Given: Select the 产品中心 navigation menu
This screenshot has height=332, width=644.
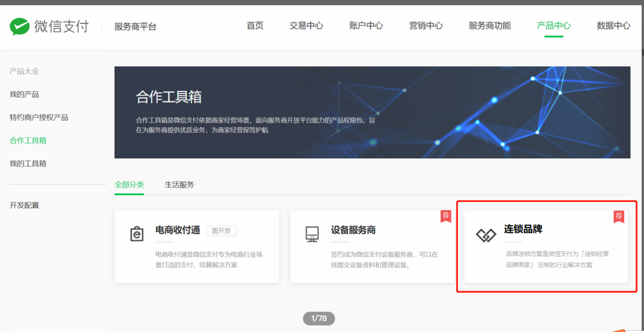Looking at the screenshot, I should point(554,26).
